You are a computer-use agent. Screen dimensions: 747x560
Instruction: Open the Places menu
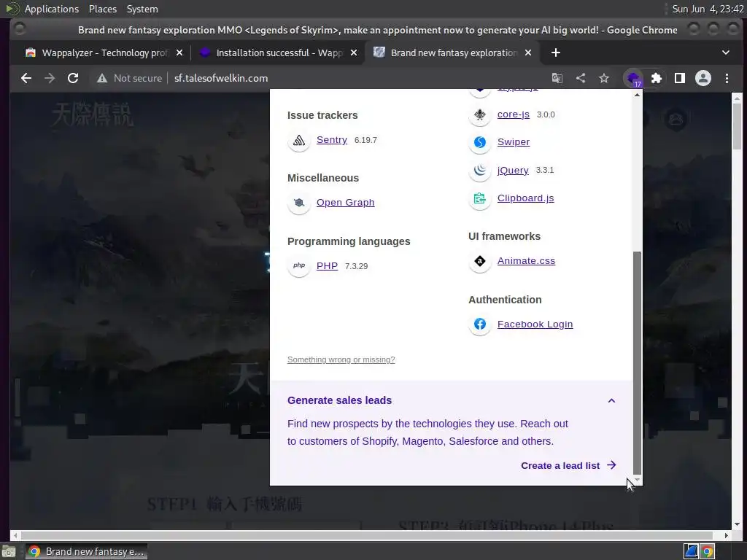(x=103, y=9)
